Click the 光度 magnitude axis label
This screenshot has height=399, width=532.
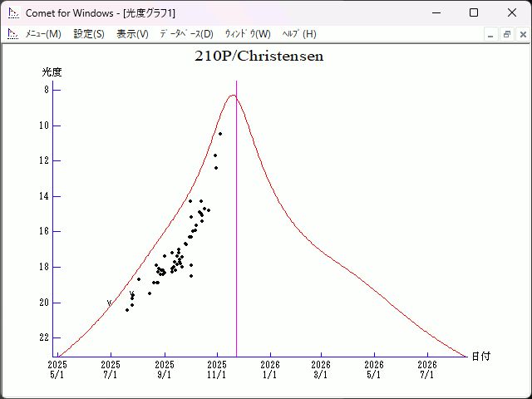pyautogui.click(x=52, y=72)
